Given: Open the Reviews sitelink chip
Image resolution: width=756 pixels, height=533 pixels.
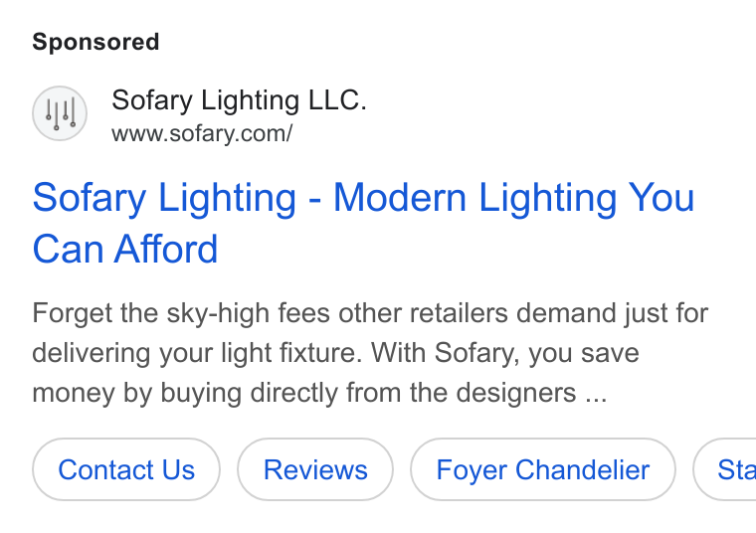Looking at the screenshot, I should 315,469.
